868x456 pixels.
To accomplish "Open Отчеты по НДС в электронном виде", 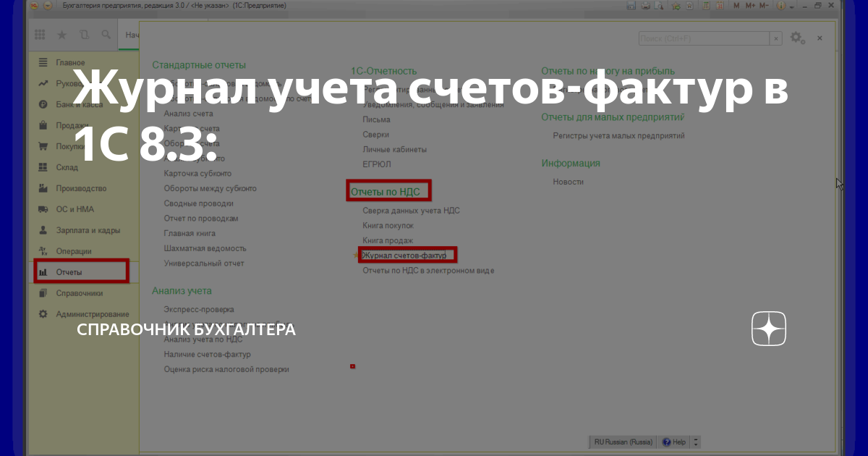I will coord(428,271).
